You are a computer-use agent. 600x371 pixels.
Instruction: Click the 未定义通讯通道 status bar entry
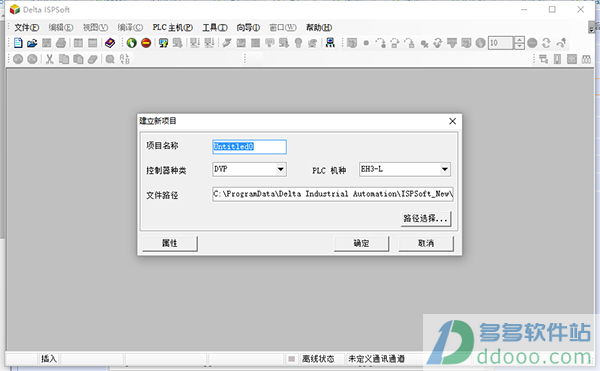[376, 359]
